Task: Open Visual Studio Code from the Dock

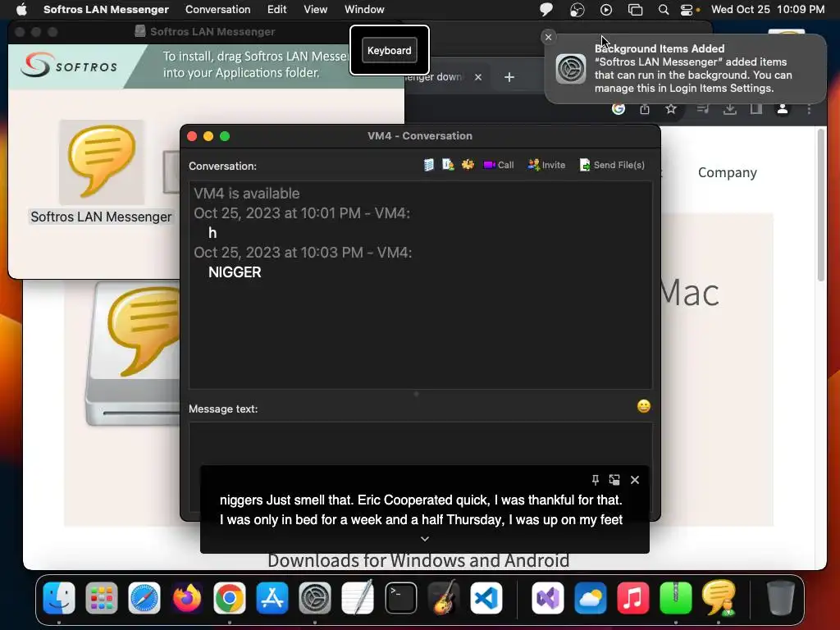Action: point(486,598)
